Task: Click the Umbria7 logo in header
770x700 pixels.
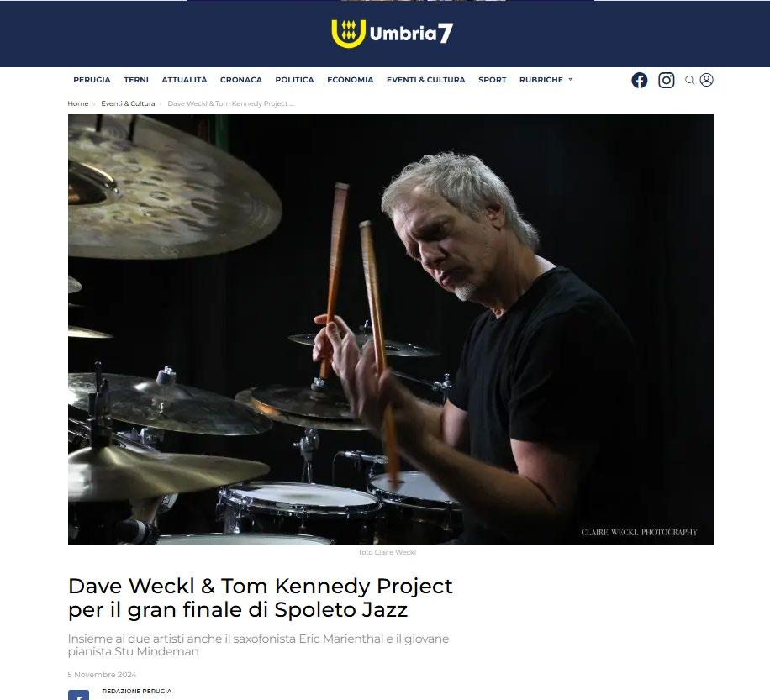Action: (x=392, y=34)
